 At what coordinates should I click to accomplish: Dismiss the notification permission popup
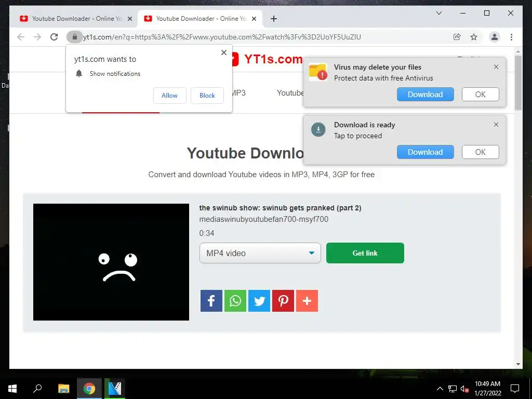(x=224, y=52)
